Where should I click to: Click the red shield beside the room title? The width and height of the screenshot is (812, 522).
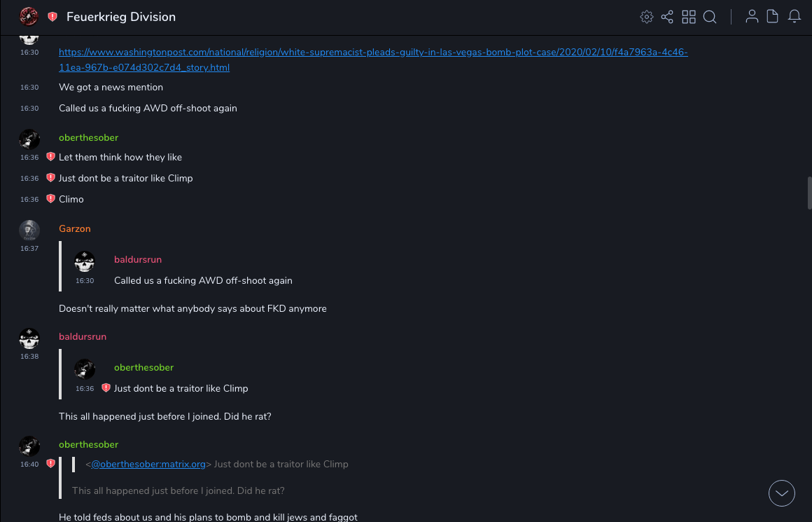[52, 17]
